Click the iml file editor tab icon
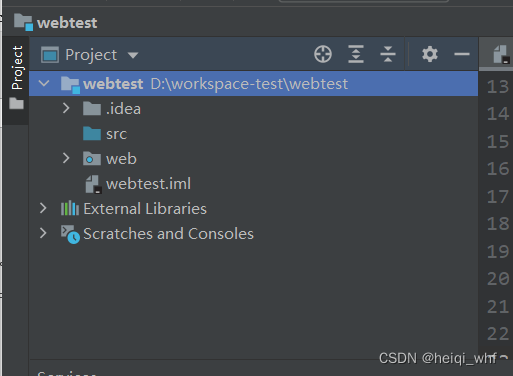This screenshot has width=513, height=376. pyautogui.click(x=501, y=54)
